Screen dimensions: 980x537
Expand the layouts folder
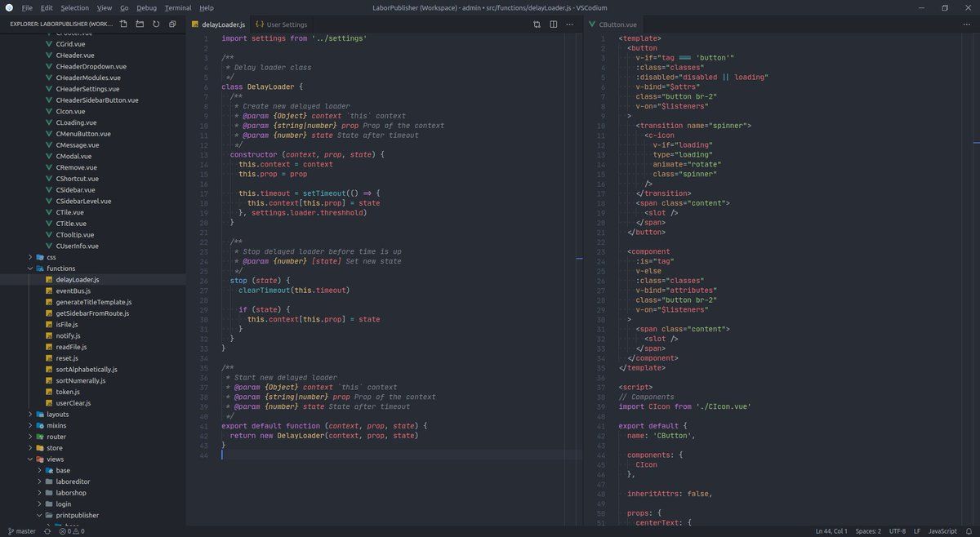pyautogui.click(x=93, y=414)
